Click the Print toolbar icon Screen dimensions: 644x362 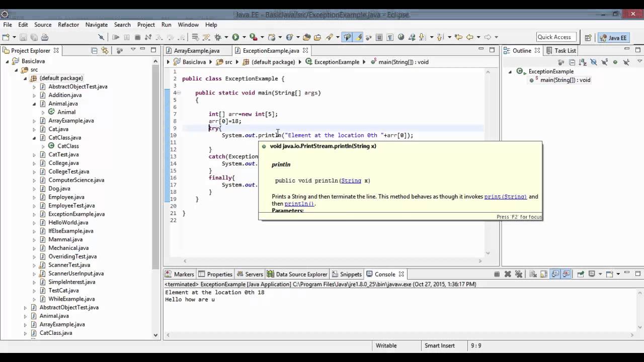pyautogui.click(x=45, y=37)
